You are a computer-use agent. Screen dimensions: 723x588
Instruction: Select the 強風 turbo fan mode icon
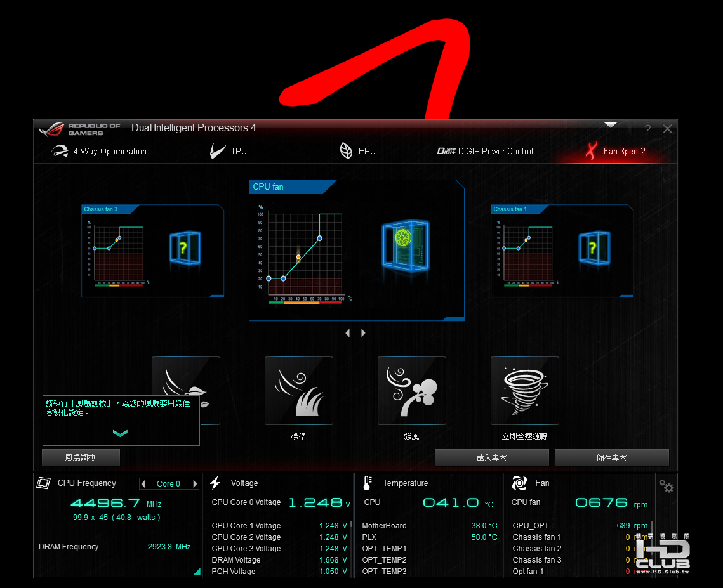(412, 390)
